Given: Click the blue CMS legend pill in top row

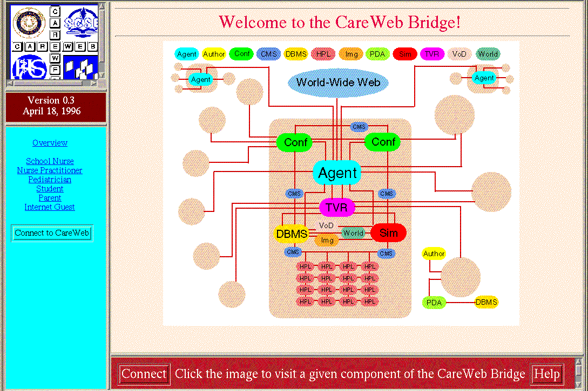Looking at the screenshot, I should pyautogui.click(x=268, y=54).
